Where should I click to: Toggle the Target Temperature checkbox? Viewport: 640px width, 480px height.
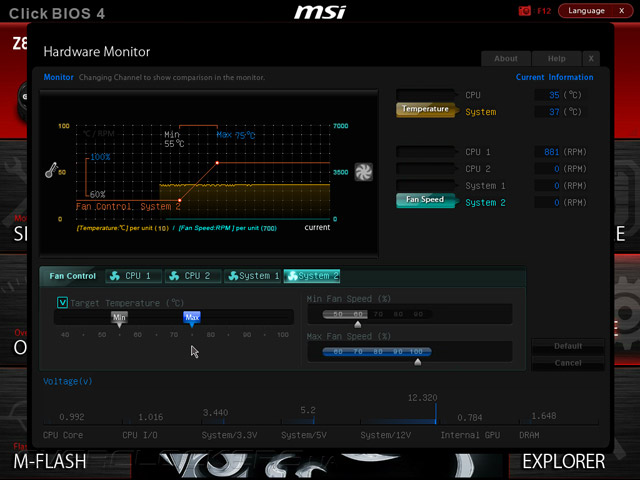click(62, 302)
